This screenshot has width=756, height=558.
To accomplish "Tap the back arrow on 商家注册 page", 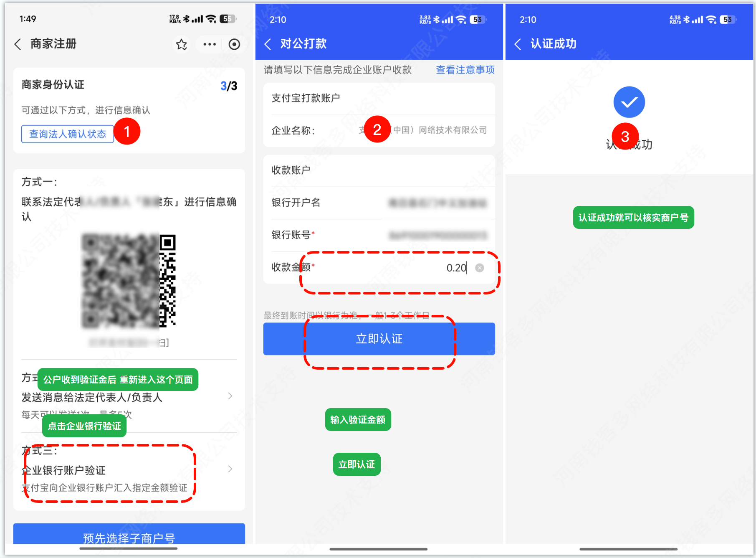I will (18, 44).
